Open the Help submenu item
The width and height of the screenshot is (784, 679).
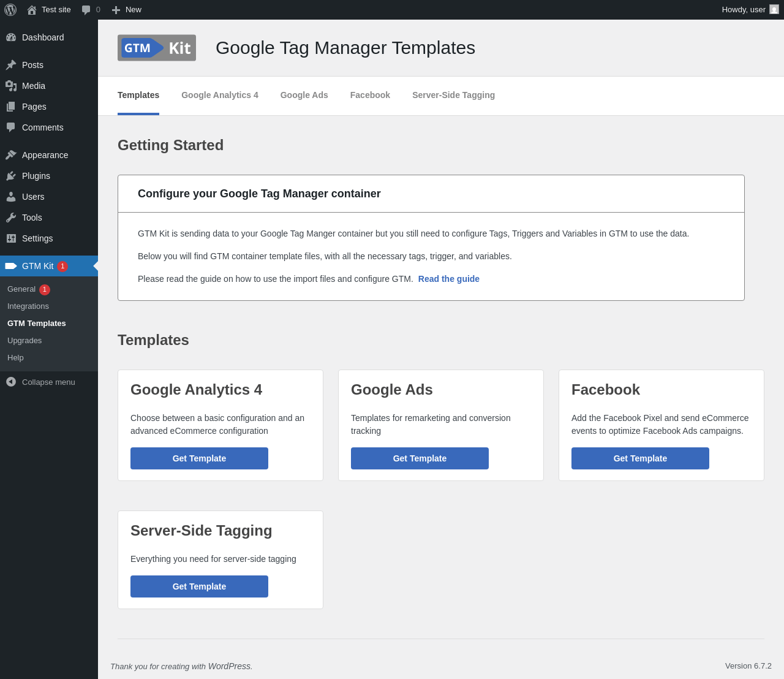(15, 358)
